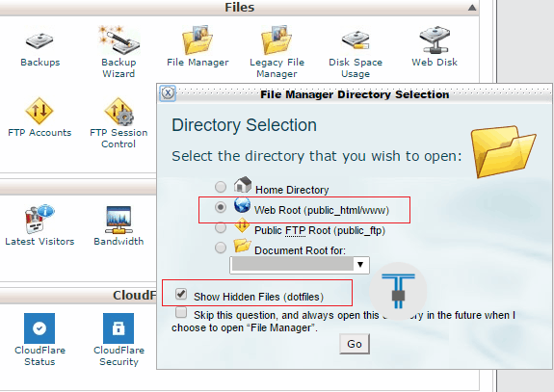
Task: Open the Latest Visitors icon
Action: (x=40, y=219)
